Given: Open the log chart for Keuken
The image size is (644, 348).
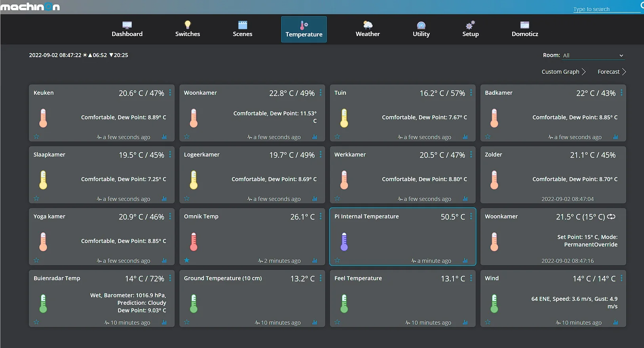Looking at the screenshot, I should (x=164, y=137).
